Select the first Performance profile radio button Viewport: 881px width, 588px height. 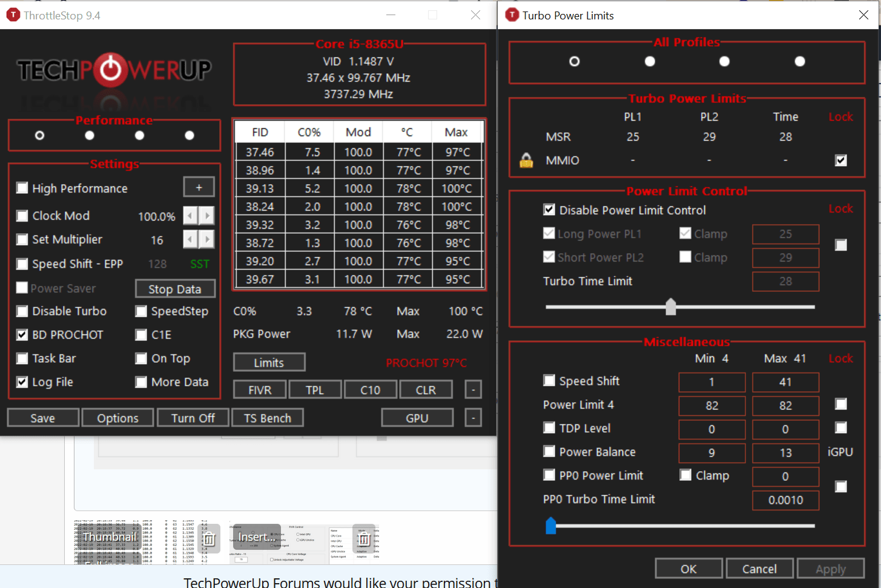[x=39, y=135]
